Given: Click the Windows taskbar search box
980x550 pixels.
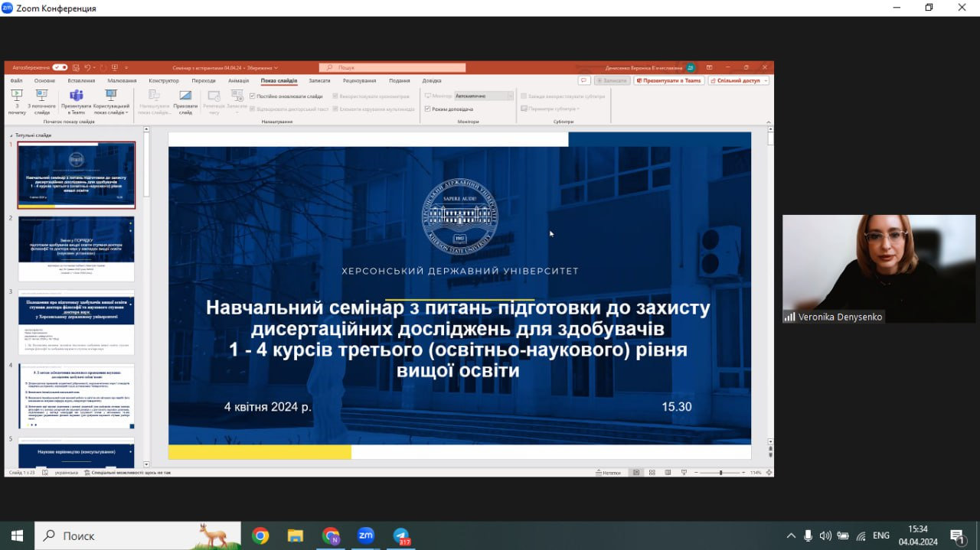Looking at the screenshot, I should [138, 535].
